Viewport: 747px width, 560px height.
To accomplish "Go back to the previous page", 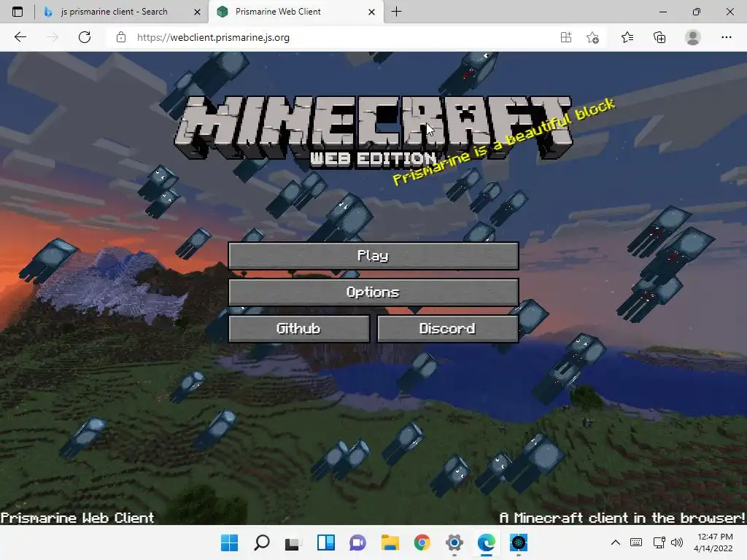I will (x=20, y=37).
